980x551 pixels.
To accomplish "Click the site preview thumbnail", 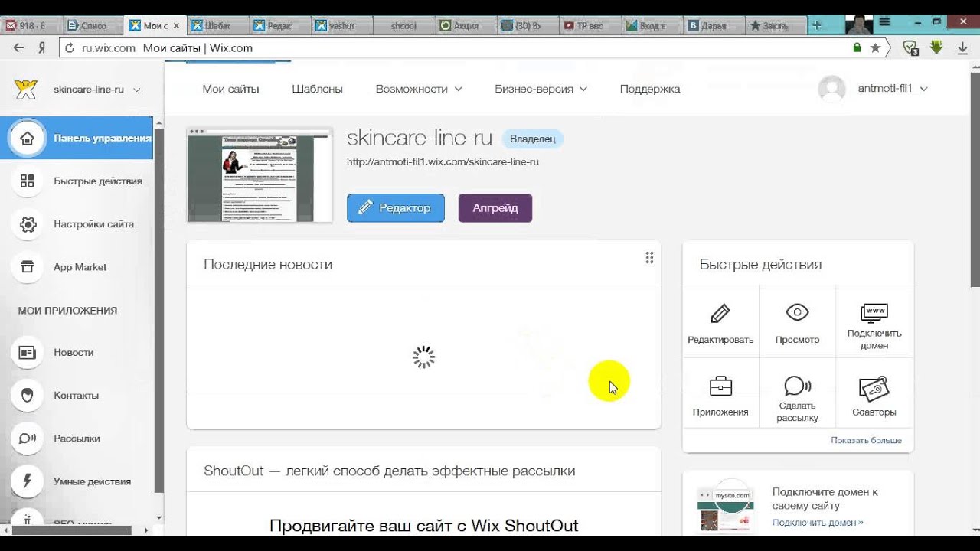I will (x=260, y=175).
